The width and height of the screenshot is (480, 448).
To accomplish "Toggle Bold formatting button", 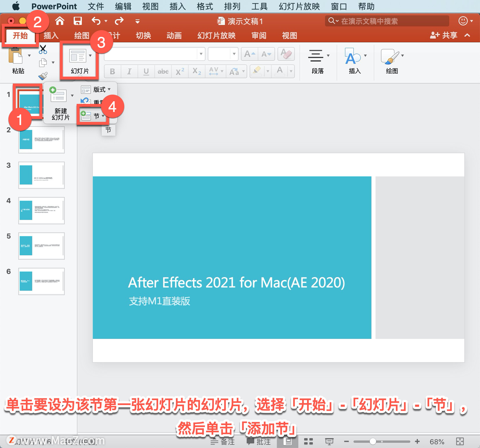I will [x=112, y=71].
